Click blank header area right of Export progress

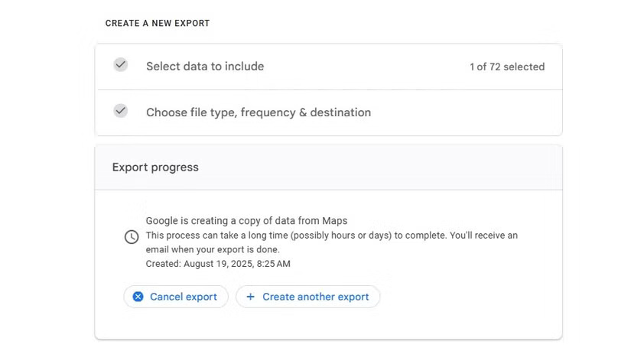pyautogui.click(x=382, y=167)
